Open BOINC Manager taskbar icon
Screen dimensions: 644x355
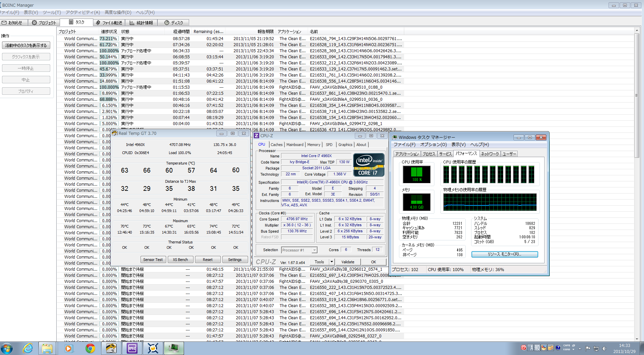[x=153, y=348]
